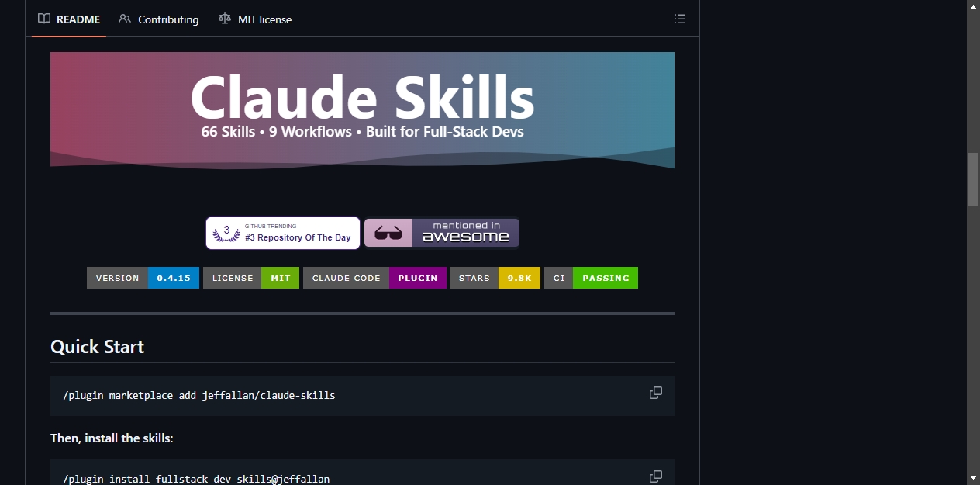
Task: Click the laurel wreath trending icon
Action: [x=226, y=233]
